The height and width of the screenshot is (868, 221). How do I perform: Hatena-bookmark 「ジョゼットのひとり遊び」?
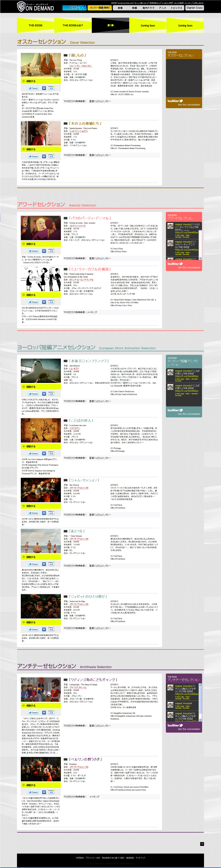[x=44, y=629]
